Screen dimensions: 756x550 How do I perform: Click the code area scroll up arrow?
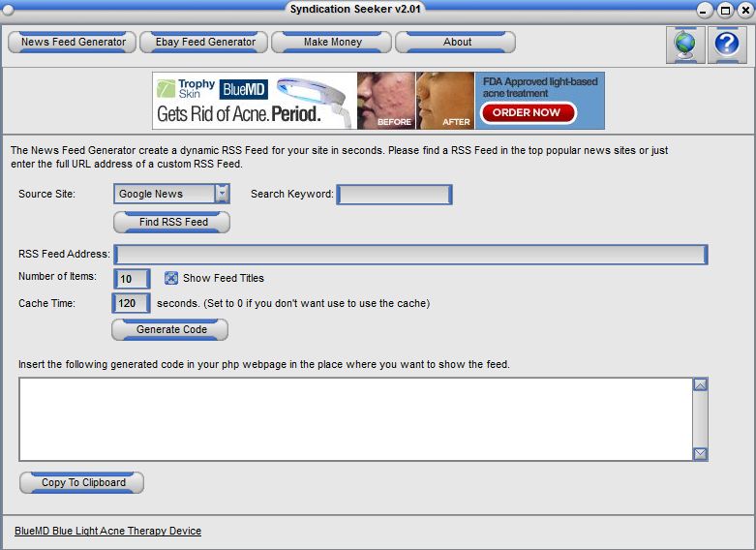click(700, 384)
